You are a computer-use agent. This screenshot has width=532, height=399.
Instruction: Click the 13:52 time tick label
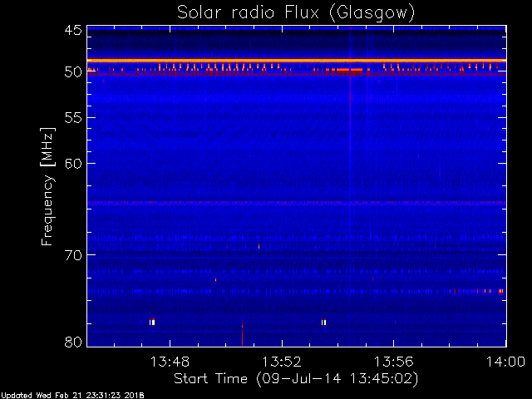point(282,362)
